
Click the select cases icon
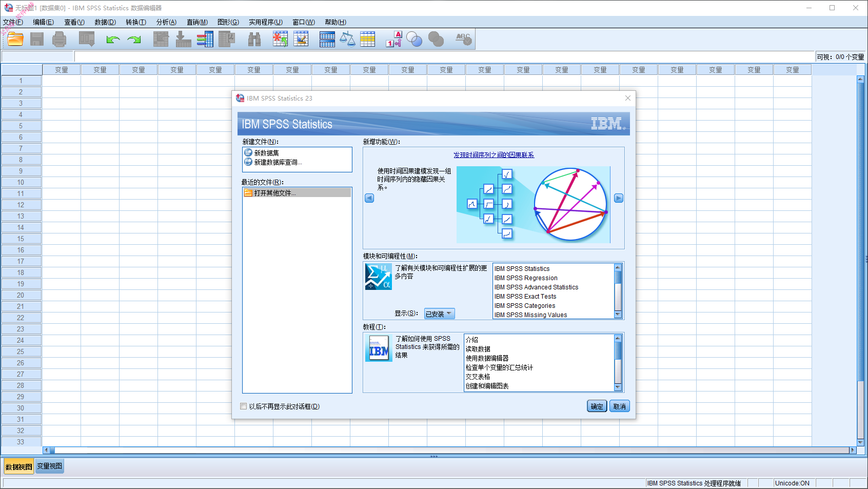[x=368, y=39]
